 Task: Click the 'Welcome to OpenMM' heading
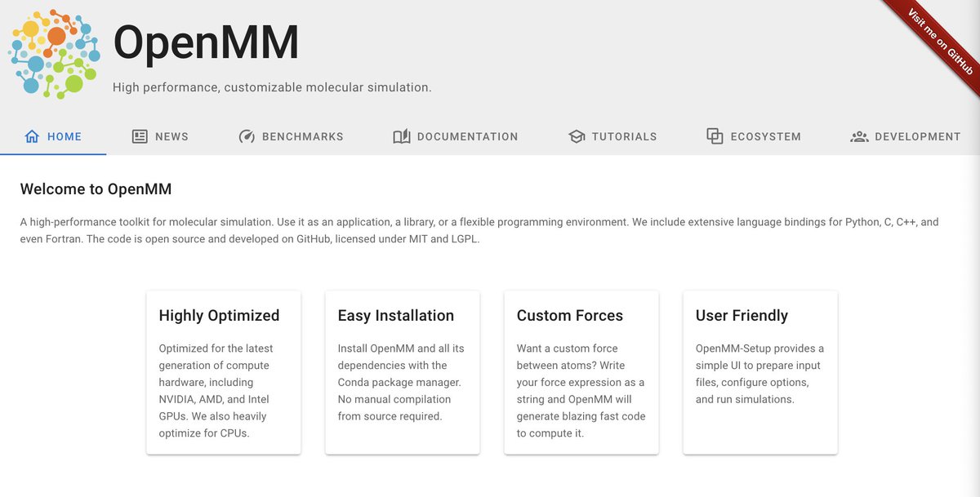coord(96,189)
